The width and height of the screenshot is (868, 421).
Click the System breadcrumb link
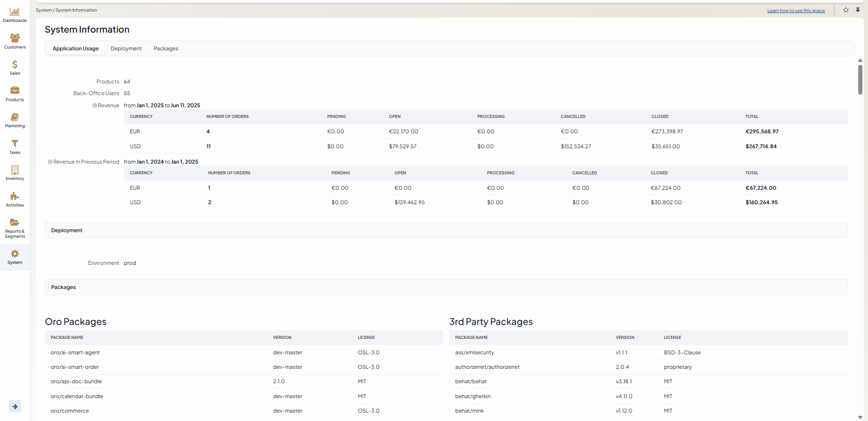coord(44,10)
